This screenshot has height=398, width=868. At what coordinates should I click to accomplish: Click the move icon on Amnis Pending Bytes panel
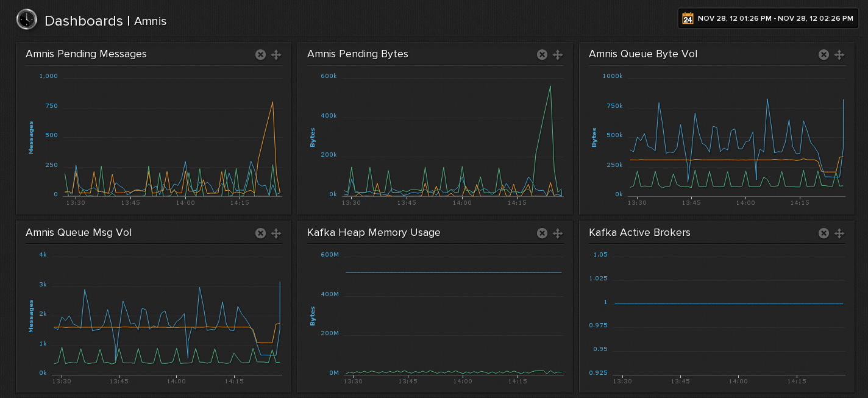click(x=557, y=54)
